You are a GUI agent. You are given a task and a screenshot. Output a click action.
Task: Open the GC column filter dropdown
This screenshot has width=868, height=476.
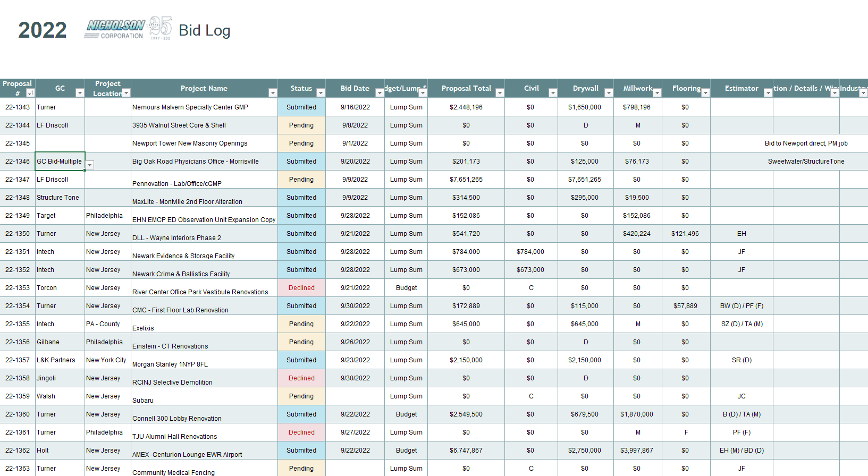(x=80, y=93)
